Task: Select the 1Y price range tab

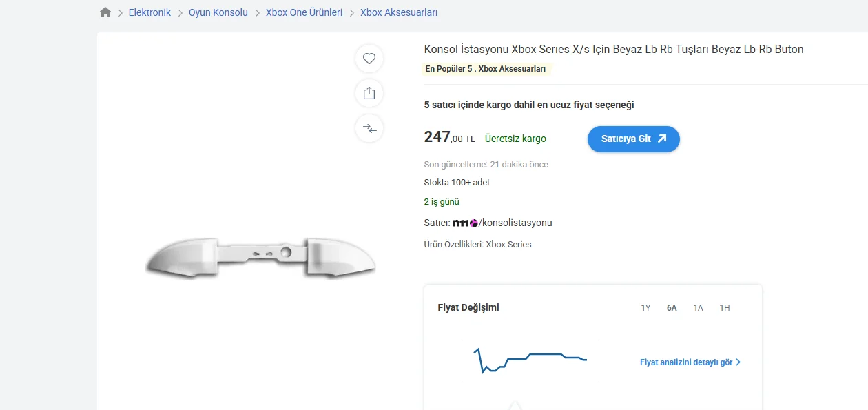Action: pyautogui.click(x=645, y=308)
